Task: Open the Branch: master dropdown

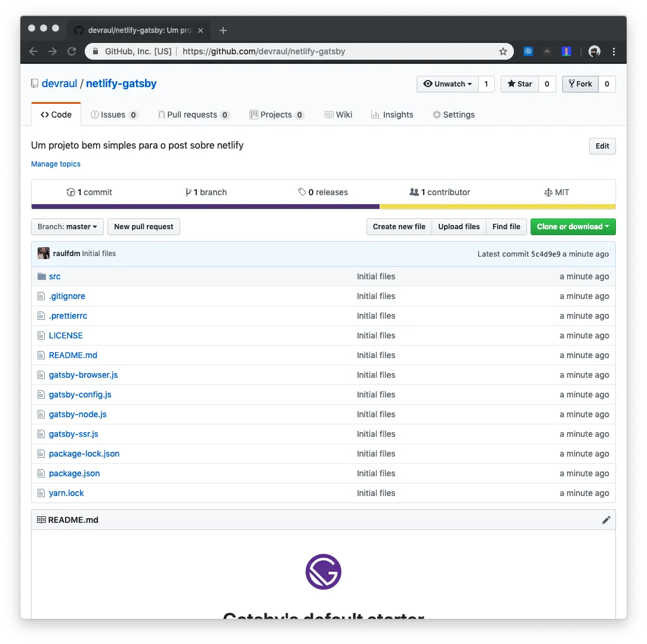Action: pyautogui.click(x=67, y=227)
